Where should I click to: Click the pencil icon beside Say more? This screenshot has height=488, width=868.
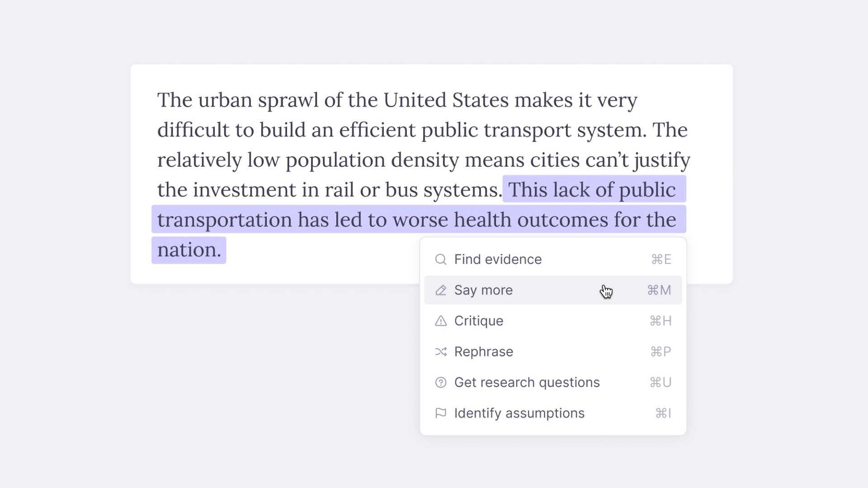pyautogui.click(x=441, y=290)
